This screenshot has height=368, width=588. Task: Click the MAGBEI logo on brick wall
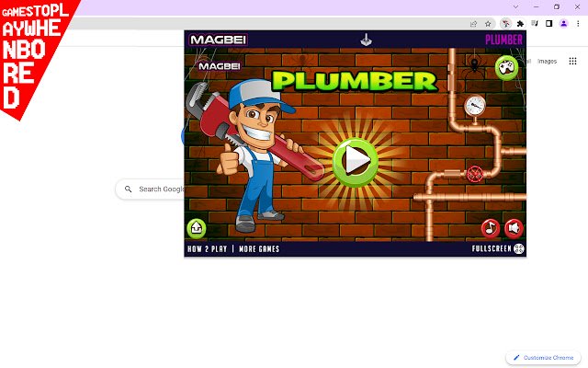(x=220, y=66)
